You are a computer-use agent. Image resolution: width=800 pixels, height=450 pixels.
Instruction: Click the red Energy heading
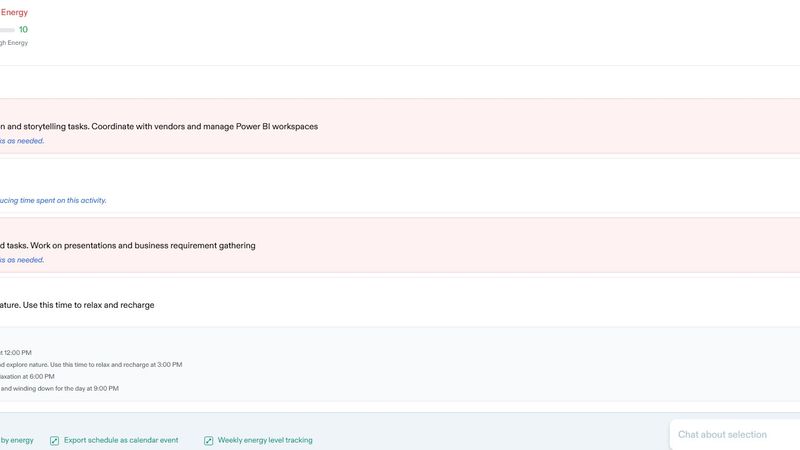[14, 12]
